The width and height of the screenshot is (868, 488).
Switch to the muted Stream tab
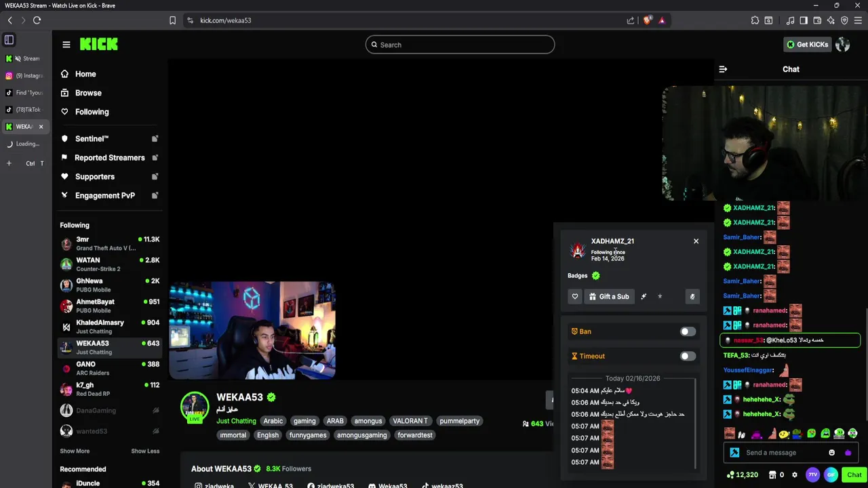coord(24,59)
